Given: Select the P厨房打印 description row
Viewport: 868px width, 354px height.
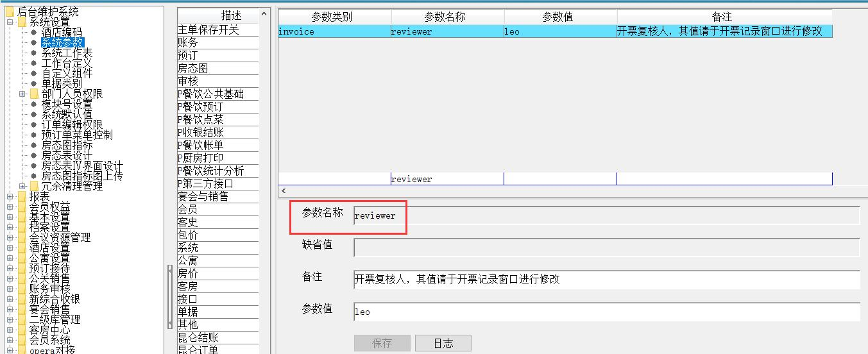Looking at the screenshot, I should click(217, 158).
